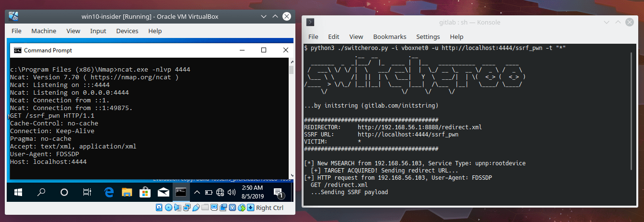The height and width of the screenshot is (222, 644).
Task: Click Command Prompt scrollbar down arrow
Action: coord(291,175)
